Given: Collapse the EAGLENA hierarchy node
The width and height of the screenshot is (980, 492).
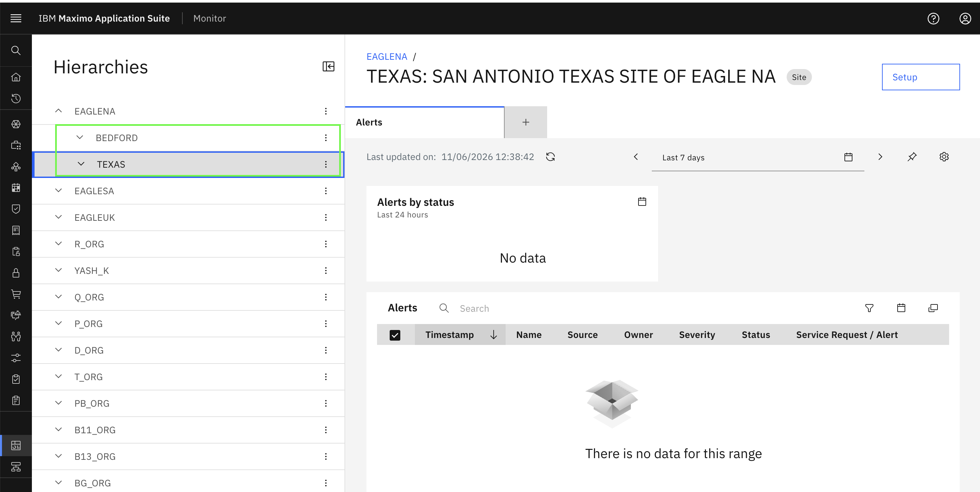Looking at the screenshot, I should click(58, 111).
